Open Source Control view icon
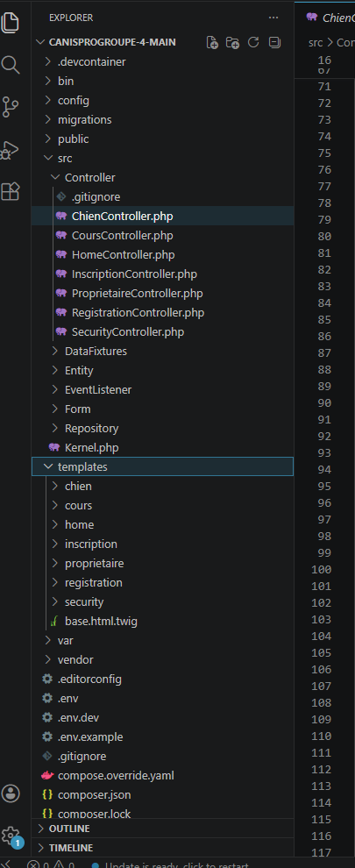Image resolution: width=355 pixels, height=868 pixels. 11,107
